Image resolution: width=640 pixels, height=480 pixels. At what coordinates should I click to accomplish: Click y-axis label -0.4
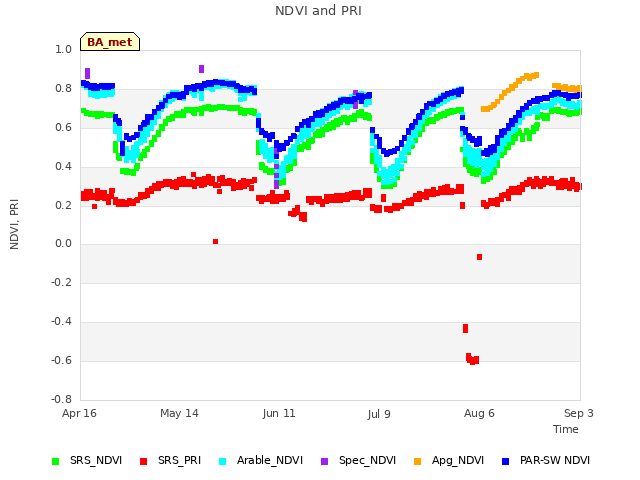point(61,322)
